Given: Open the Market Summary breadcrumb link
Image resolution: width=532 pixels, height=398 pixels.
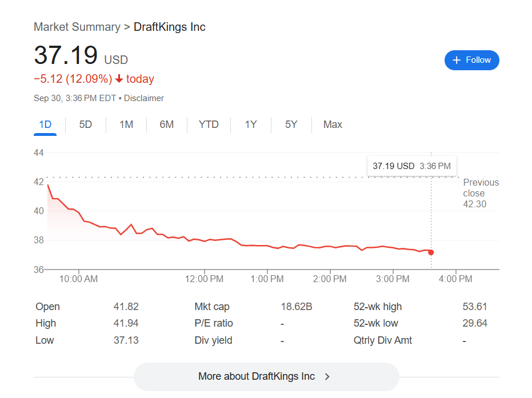Looking at the screenshot, I should click(77, 27).
